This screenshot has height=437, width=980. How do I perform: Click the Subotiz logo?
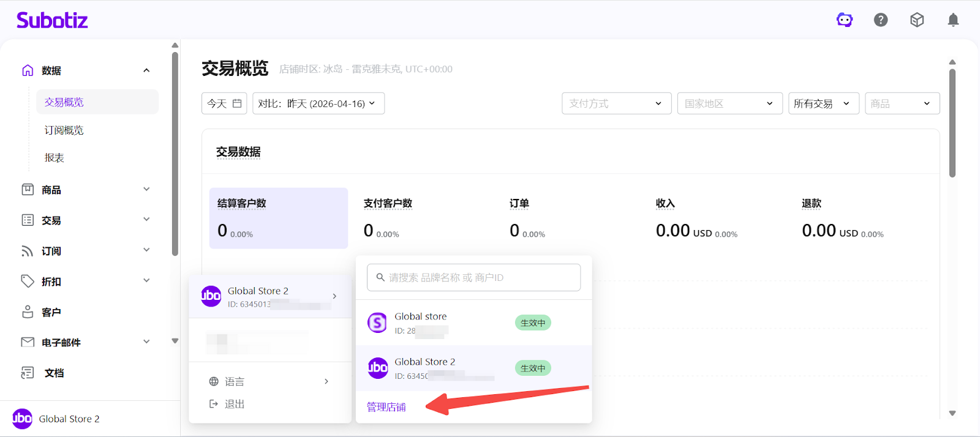52,20
